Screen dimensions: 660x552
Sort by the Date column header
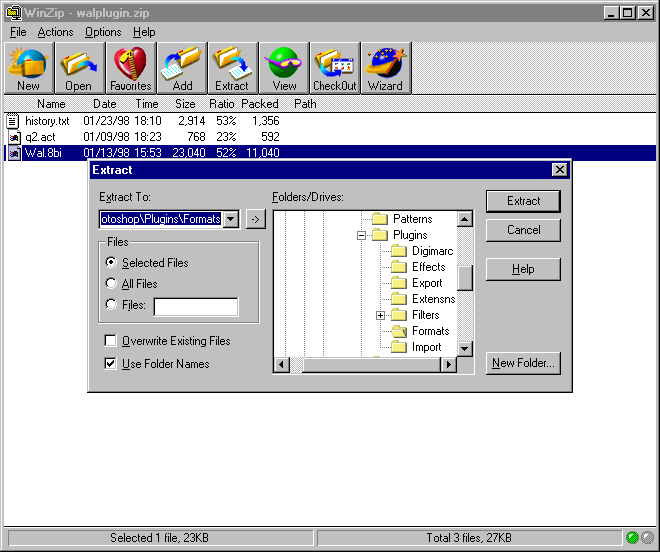pyautogui.click(x=105, y=104)
